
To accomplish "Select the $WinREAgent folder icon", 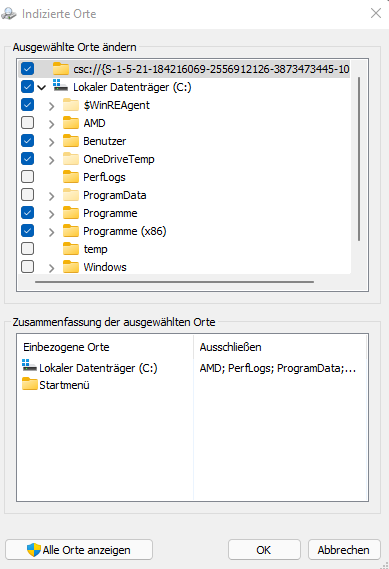I will coord(71,105).
